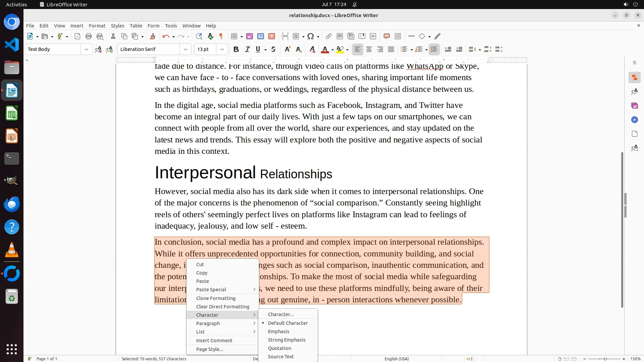
Task: Toggle Bold formatting button
Action: [x=236, y=49]
